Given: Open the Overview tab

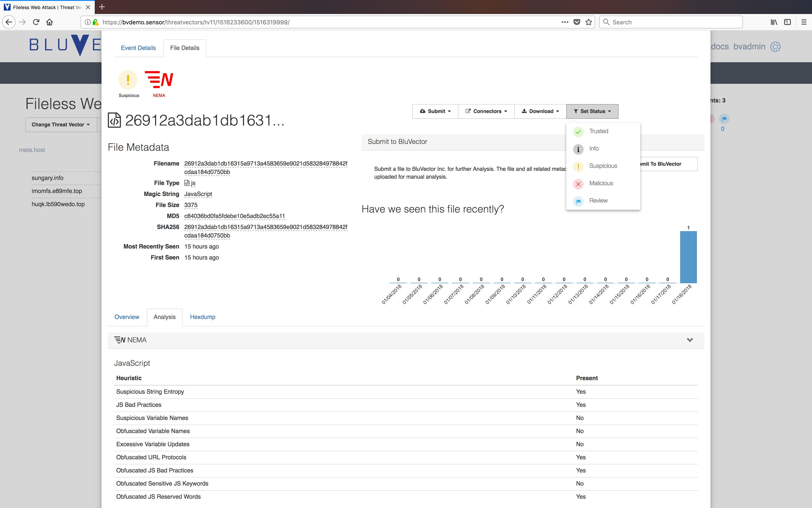Looking at the screenshot, I should pyautogui.click(x=127, y=317).
